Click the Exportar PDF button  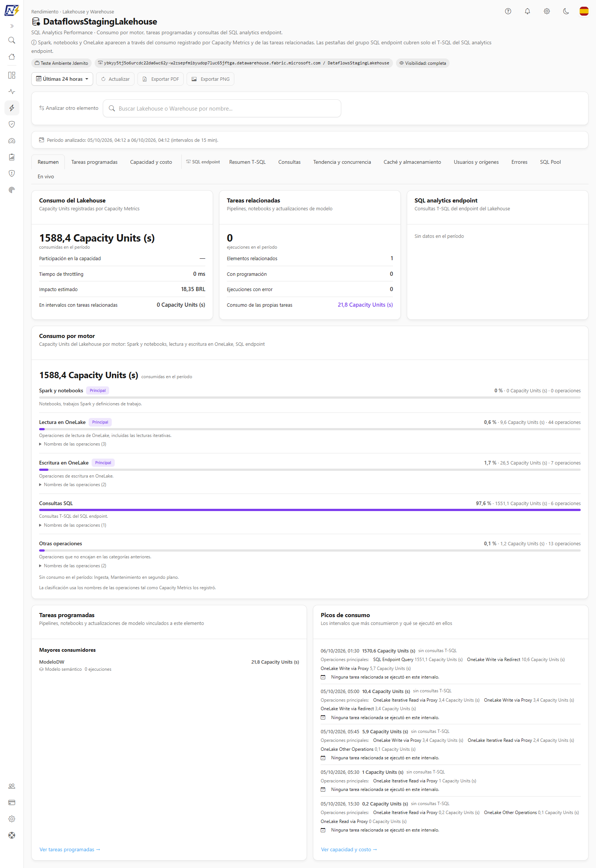(160, 79)
